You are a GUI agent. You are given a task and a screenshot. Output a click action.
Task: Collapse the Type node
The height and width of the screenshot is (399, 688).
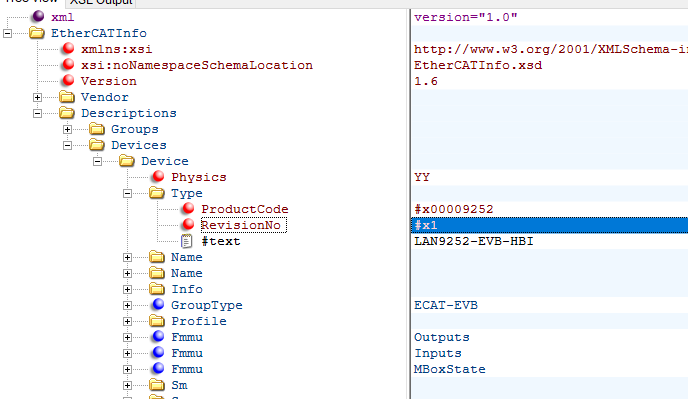point(127,194)
